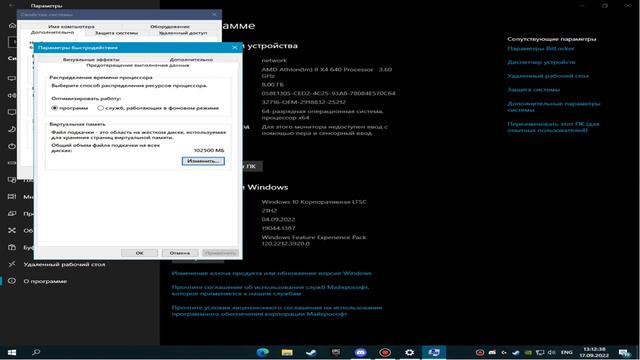
Task: Open the "Предотвращение выполнения данных" tab
Action: point(138,65)
